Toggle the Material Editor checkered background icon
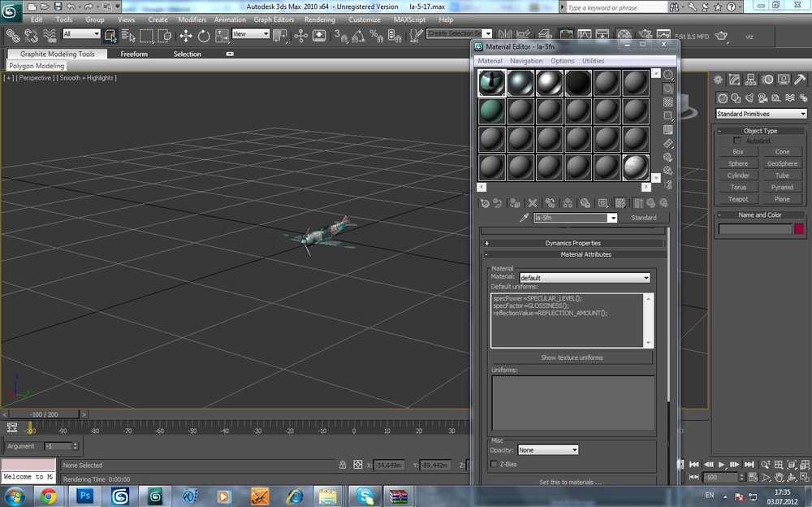Screen dimensions: 812x507 pyautogui.click(x=668, y=102)
